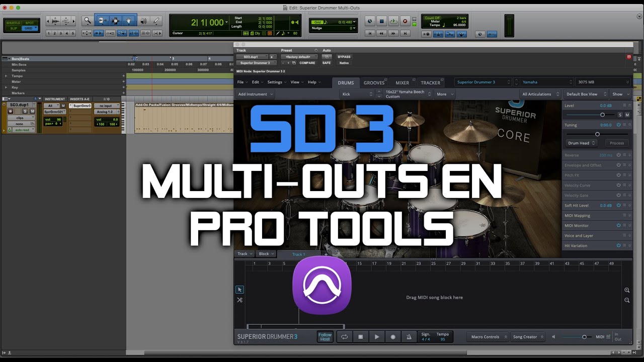The image size is (644, 362).
Task: Enable Shuffle edit mode
Action: pos(13,23)
